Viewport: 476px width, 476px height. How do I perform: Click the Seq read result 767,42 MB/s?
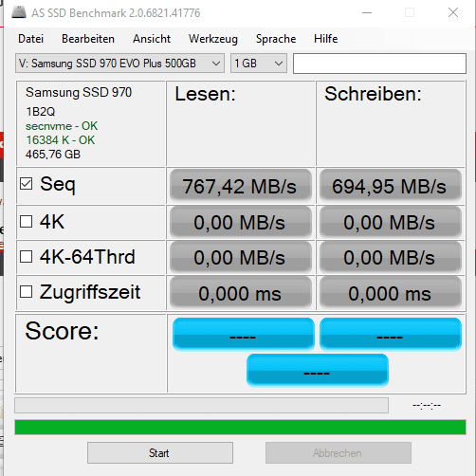pyautogui.click(x=241, y=186)
